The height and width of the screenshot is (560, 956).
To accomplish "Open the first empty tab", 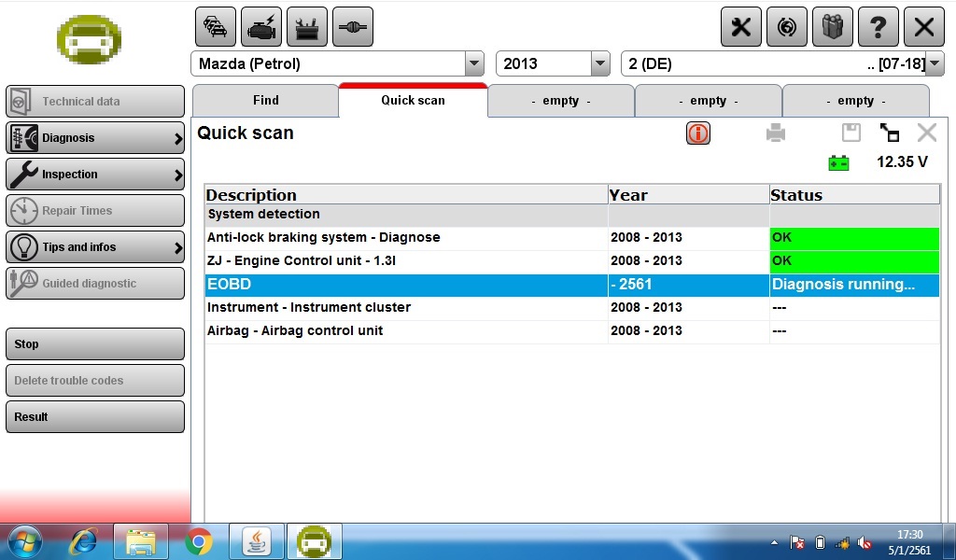I will [x=561, y=101].
